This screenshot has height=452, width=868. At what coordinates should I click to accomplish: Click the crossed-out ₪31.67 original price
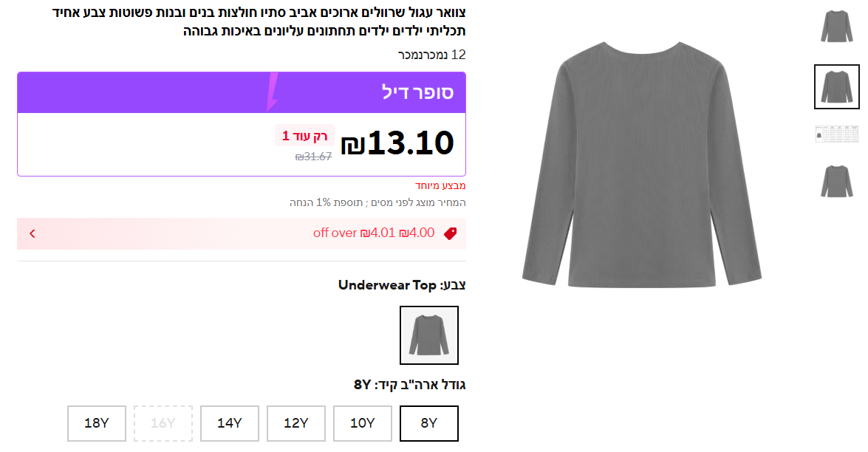click(313, 156)
